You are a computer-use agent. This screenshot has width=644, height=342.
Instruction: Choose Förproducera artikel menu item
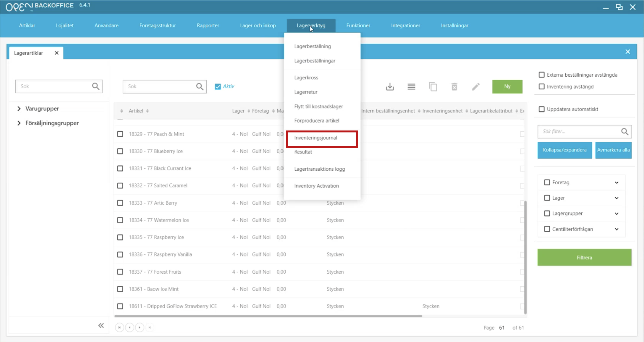[317, 121]
